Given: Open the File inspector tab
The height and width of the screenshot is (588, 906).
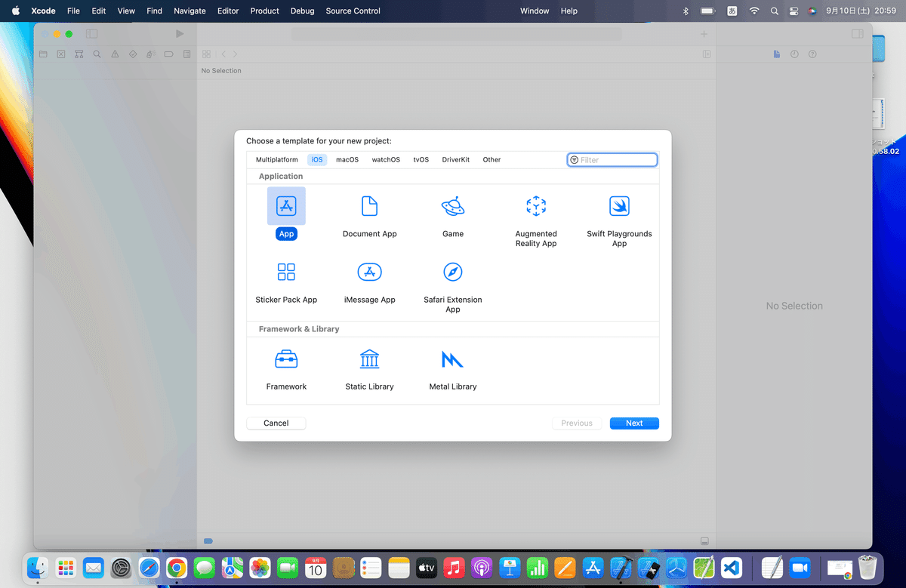Looking at the screenshot, I should pyautogui.click(x=776, y=54).
